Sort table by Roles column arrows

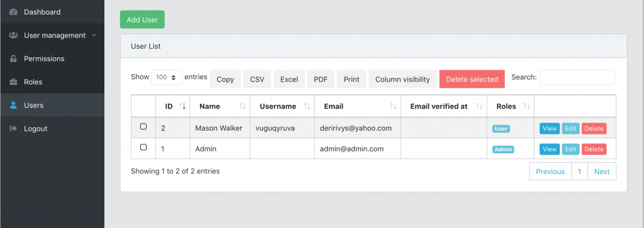526,106
